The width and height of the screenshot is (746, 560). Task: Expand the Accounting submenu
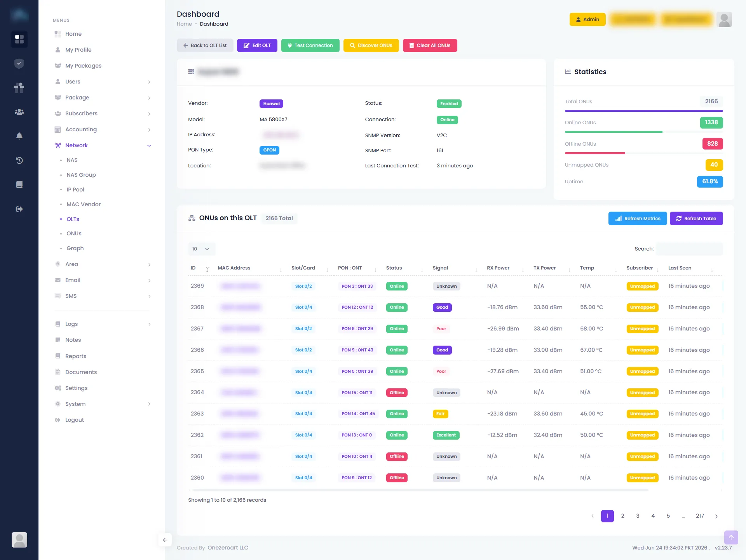149,130
